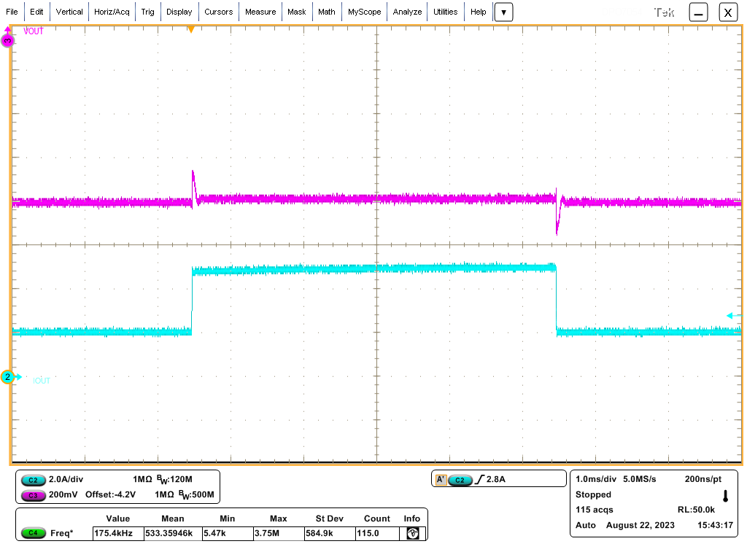Open the overflow menu arrow beside Help

point(503,12)
